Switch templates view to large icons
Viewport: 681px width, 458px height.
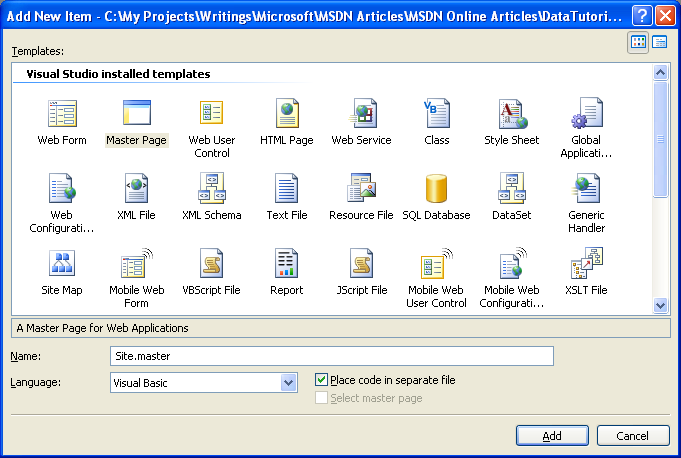[638, 41]
